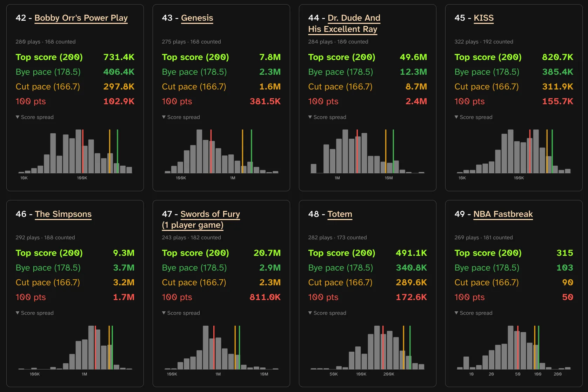Collapse Score spread in the Dr. Dude card
Viewport: 588px width, 392px height.
click(327, 117)
